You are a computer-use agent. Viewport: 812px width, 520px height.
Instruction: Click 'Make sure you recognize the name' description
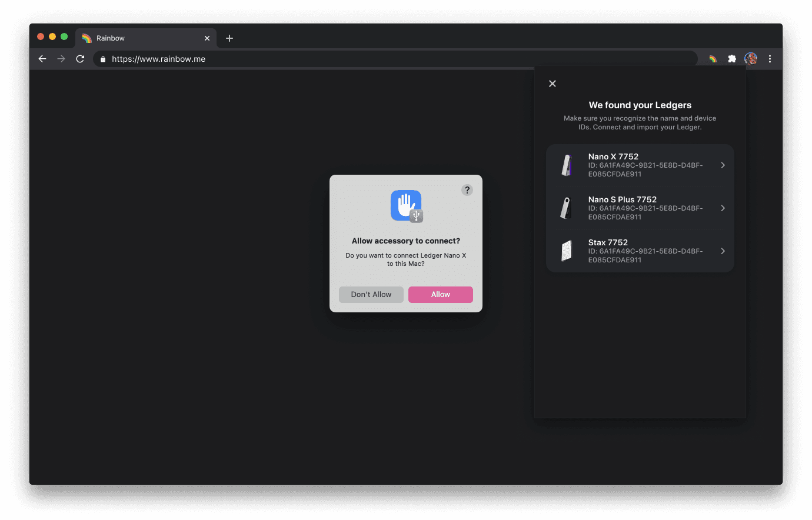click(x=640, y=123)
